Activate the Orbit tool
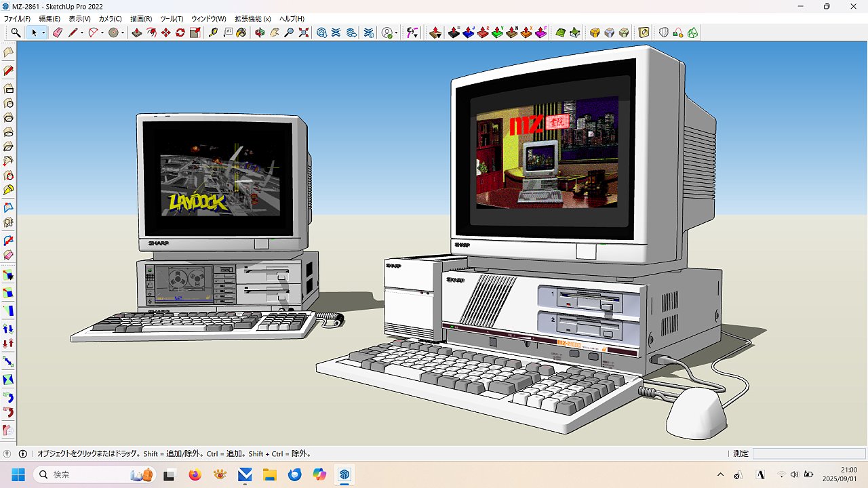The width and height of the screenshot is (868, 488). coord(259,33)
